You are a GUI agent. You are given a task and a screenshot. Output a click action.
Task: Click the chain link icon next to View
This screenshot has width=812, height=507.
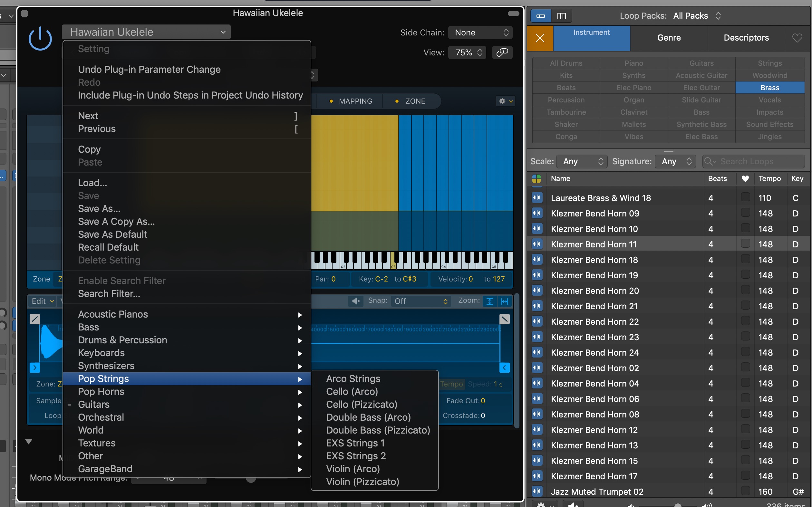[x=502, y=52]
